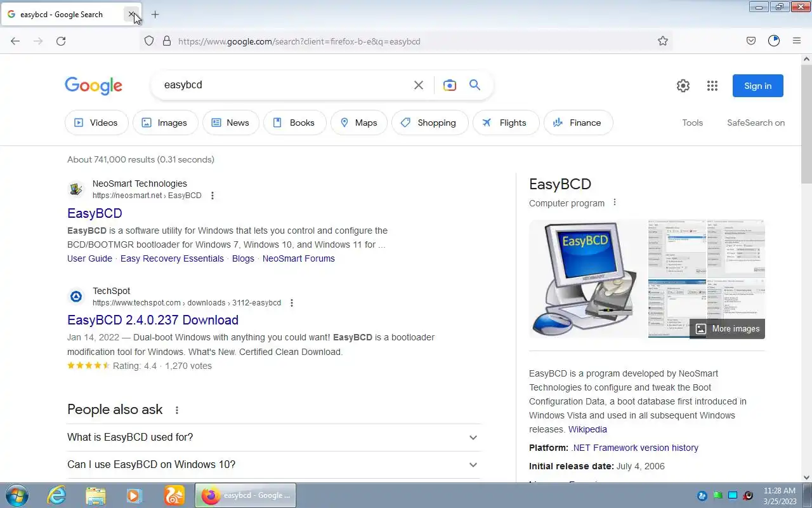Viewport: 812px width, 508px height.
Task: Open top-left EasyBCD screenshot thumbnail
Action: (x=677, y=249)
